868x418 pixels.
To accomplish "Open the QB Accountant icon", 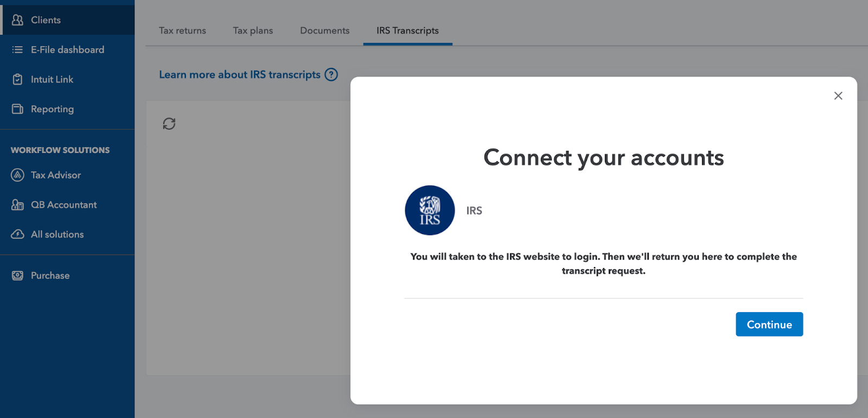I will click(x=17, y=205).
